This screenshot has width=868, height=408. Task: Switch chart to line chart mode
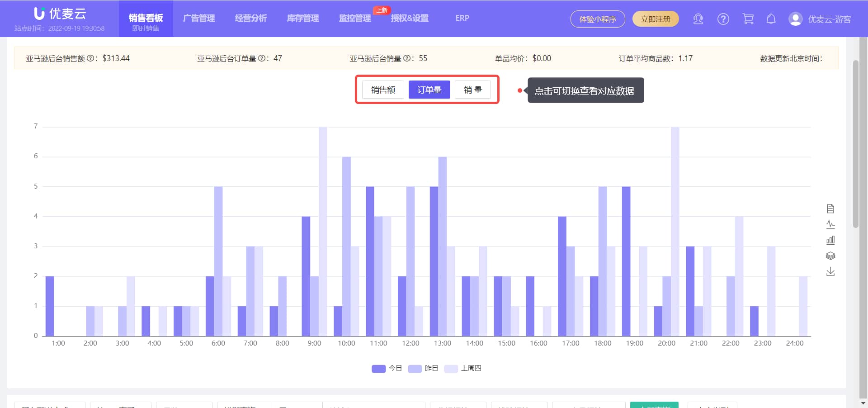[830, 224]
